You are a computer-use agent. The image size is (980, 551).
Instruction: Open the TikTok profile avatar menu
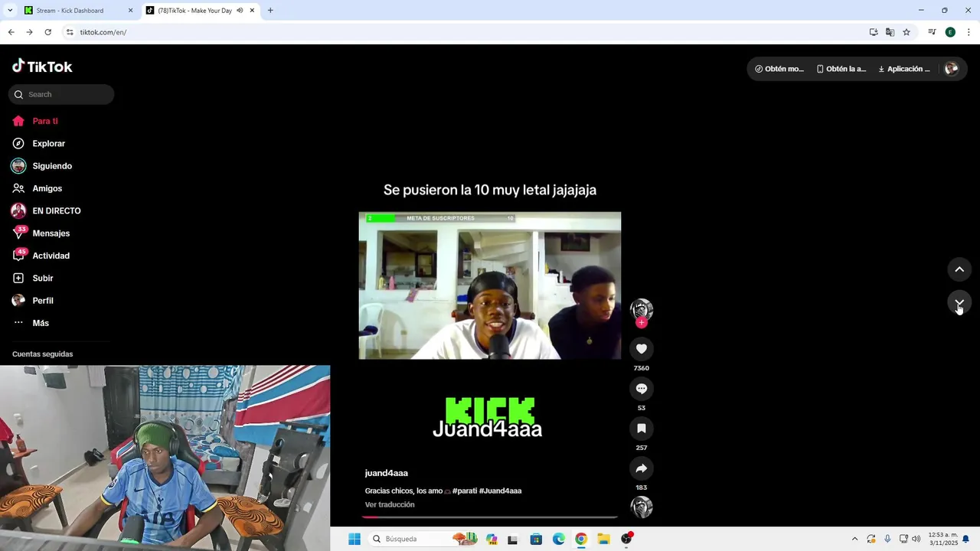[x=952, y=68]
